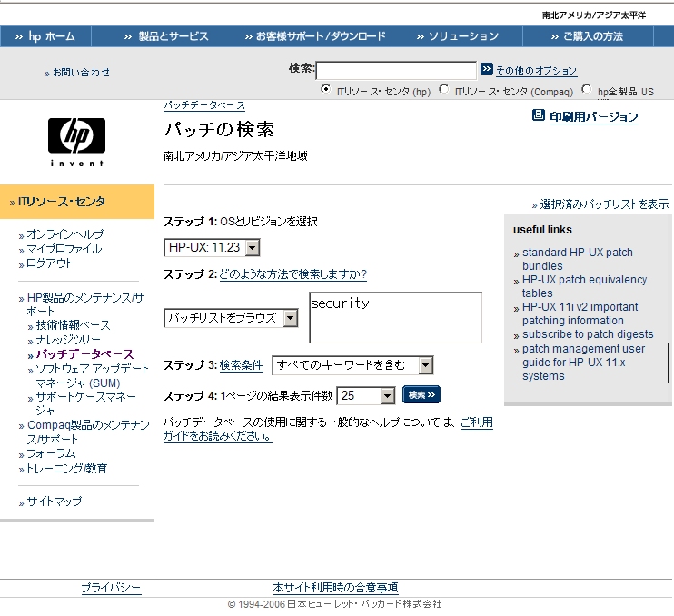Viewport: 674px width, 616px height.
Task: Click inside the security keyword text area
Action: tap(394, 317)
